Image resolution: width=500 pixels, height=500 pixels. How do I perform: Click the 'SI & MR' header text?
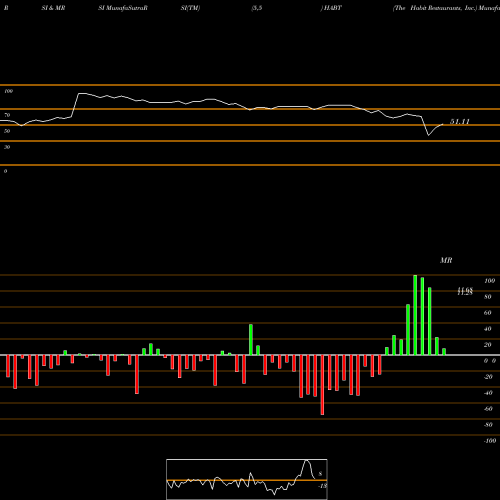(53, 8)
